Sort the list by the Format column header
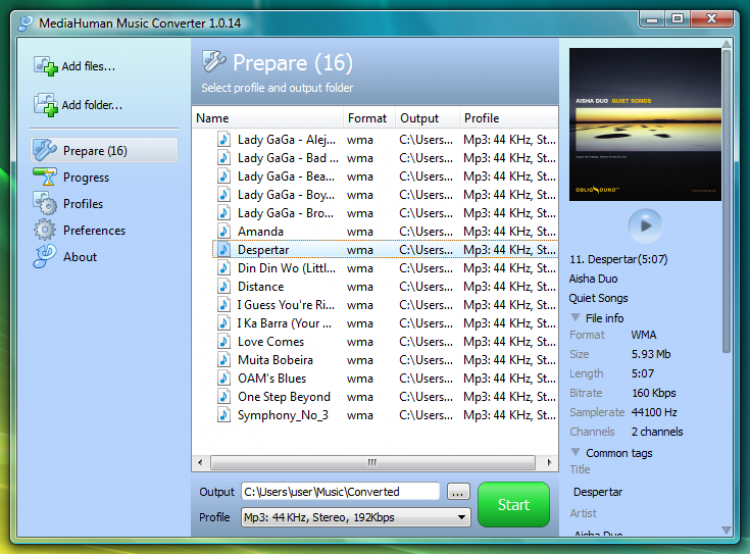The image size is (750, 554). (x=368, y=118)
